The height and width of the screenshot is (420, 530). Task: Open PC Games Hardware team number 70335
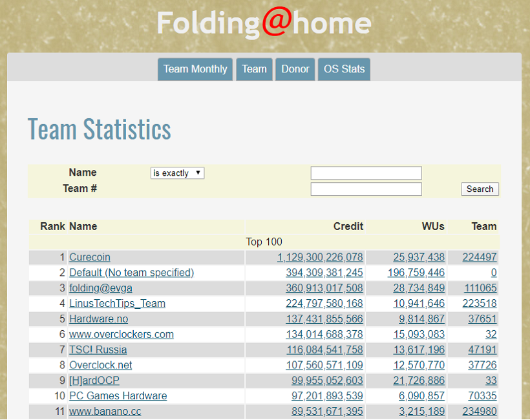(482, 396)
